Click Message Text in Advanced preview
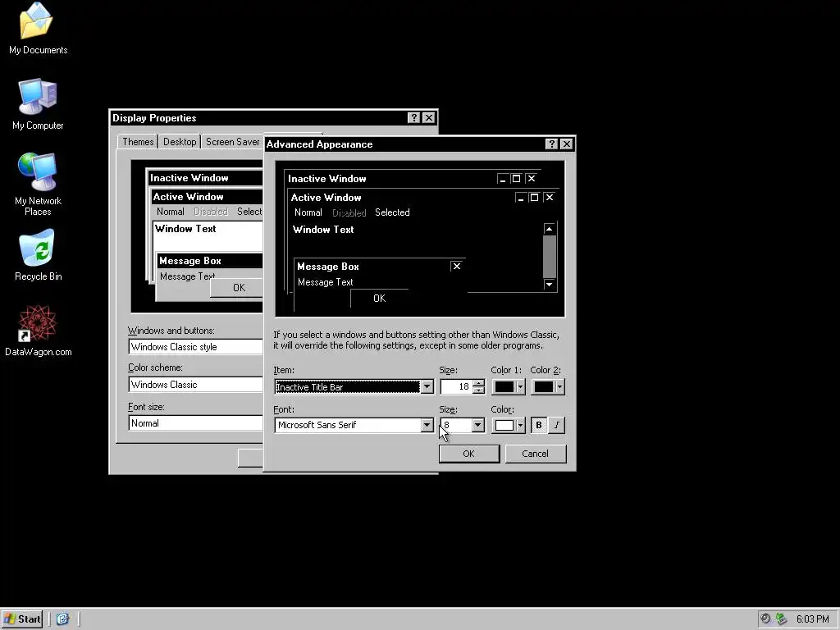The width and height of the screenshot is (840, 630). pyautogui.click(x=325, y=282)
